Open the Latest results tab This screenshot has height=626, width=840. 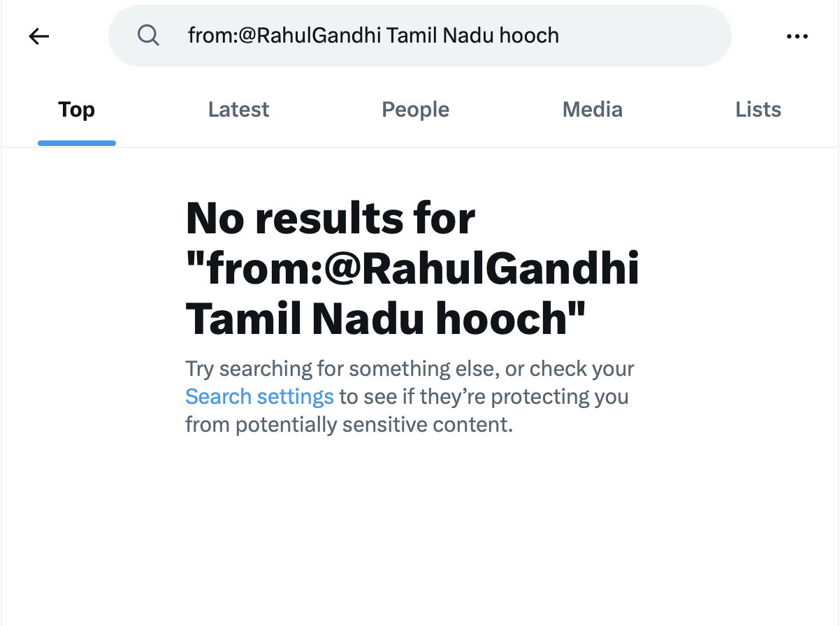pyautogui.click(x=238, y=110)
